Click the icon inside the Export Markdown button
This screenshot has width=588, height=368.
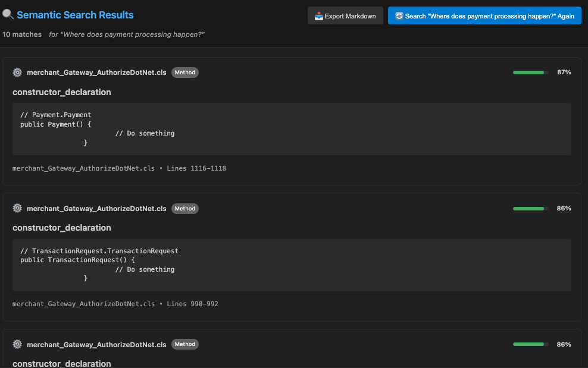pyautogui.click(x=319, y=16)
